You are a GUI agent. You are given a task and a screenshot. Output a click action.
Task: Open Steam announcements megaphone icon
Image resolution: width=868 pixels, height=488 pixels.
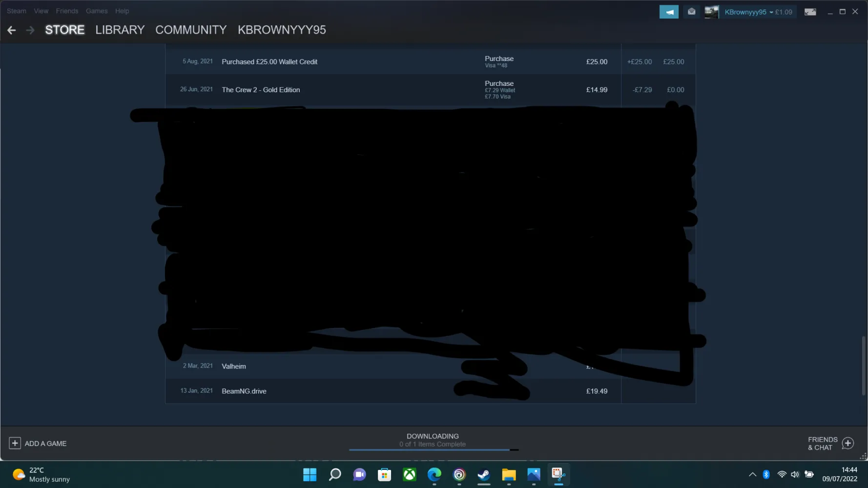click(669, 12)
